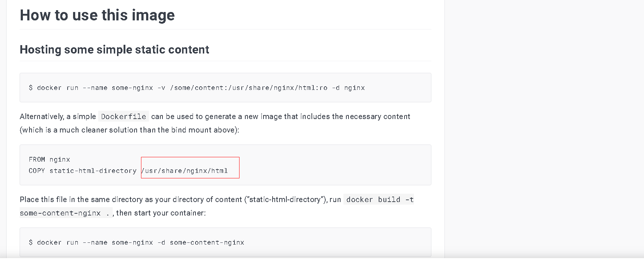Click "--name" in the first docker run command
644x261 pixels.
tap(95, 88)
